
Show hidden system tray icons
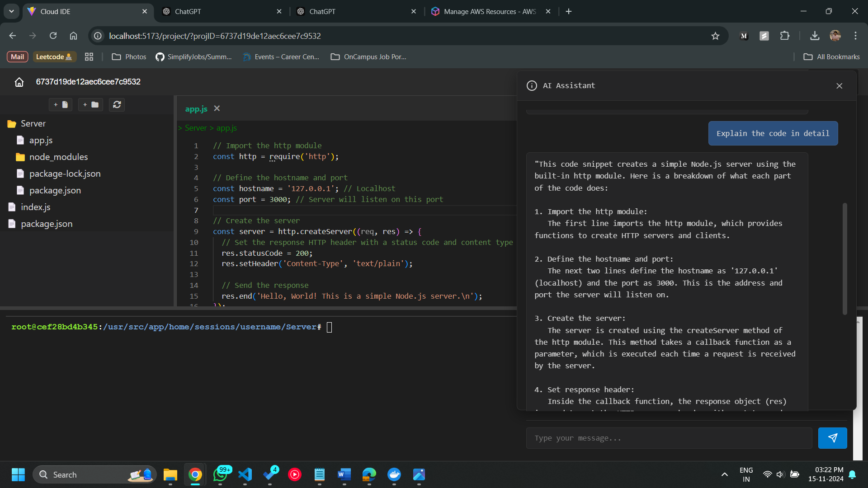tap(724, 474)
